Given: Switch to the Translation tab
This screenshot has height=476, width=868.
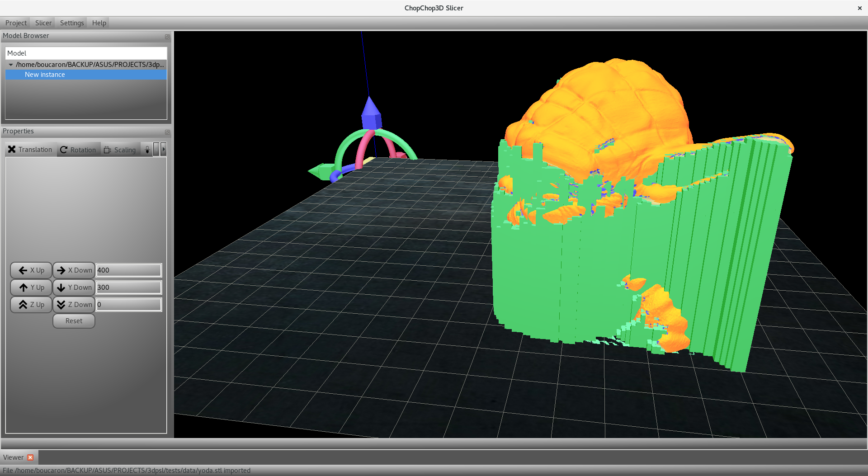Looking at the screenshot, I should pyautogui.click(x=31, y=150).
